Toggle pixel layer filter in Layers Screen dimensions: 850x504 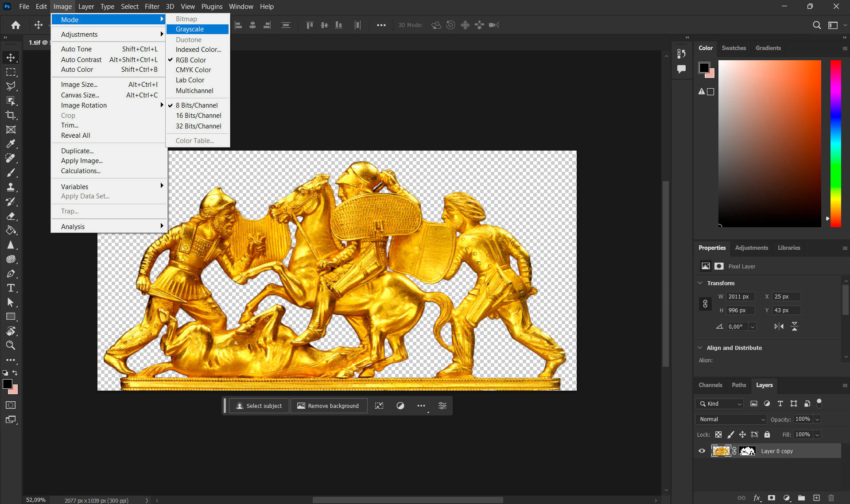[x=753, y=403]
